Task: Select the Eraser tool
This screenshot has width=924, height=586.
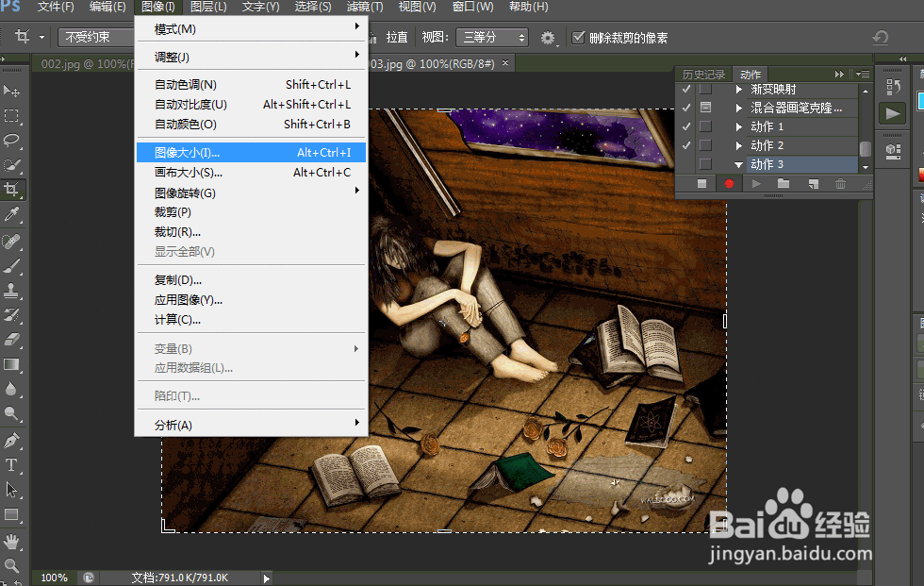Action: (11, 340)
